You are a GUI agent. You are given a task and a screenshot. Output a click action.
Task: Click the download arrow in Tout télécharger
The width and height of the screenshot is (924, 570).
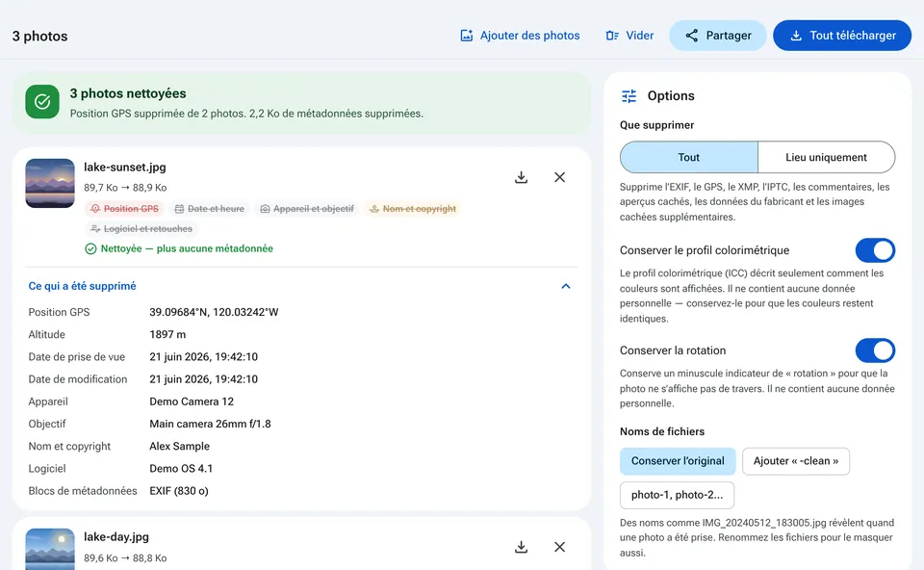pyautogui.click(x=796, y=36)
